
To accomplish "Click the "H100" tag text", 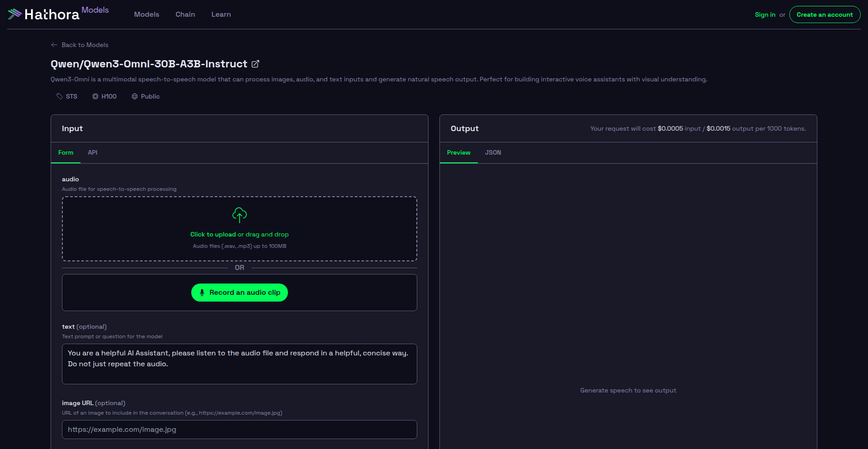I will (109, 97).
